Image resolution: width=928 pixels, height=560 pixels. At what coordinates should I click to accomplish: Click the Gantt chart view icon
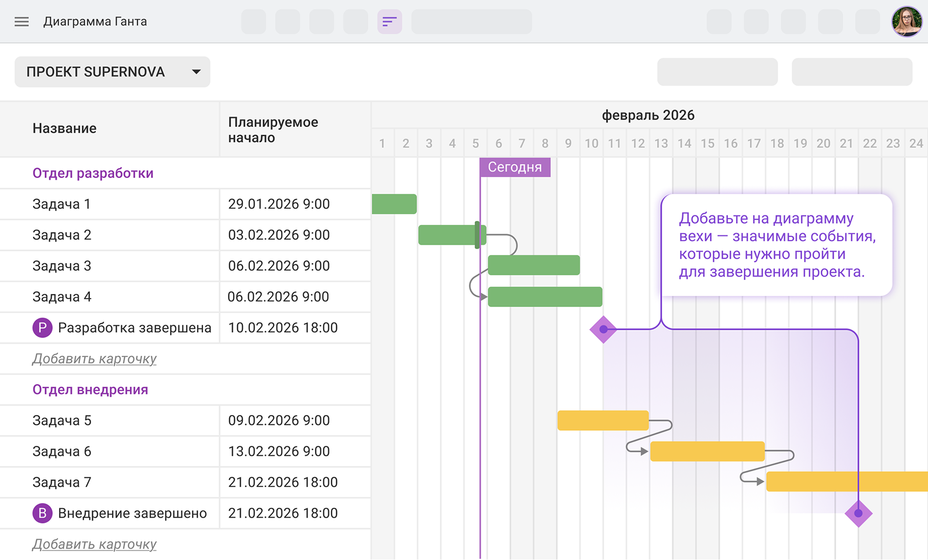click(389, 22)
